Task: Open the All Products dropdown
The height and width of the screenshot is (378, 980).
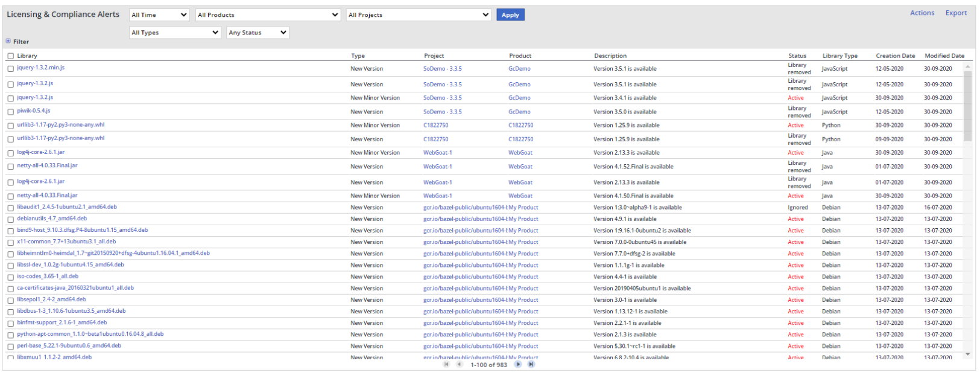Action: (x=268, y=15)
